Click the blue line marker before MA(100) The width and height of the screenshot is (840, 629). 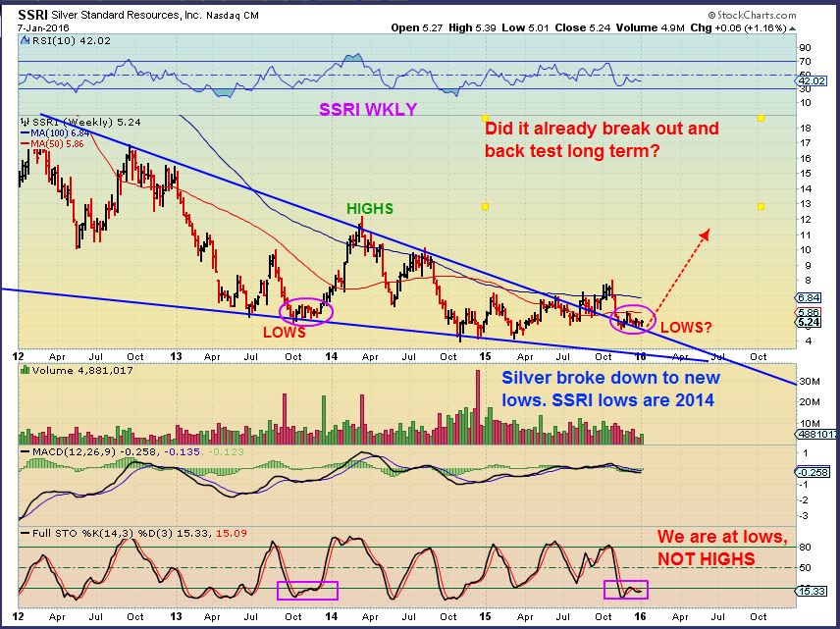[25, 133]
